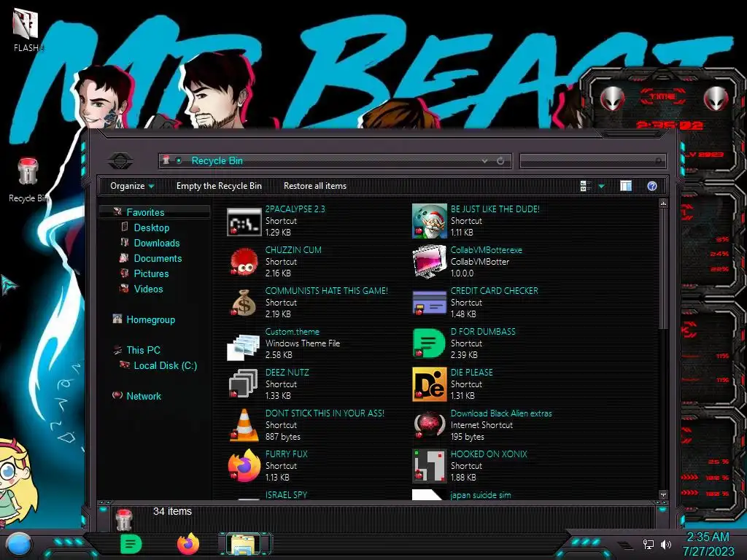Click the Start orb on the taskbar
Screen dimensions: 747x560
(x=19, y=545)
